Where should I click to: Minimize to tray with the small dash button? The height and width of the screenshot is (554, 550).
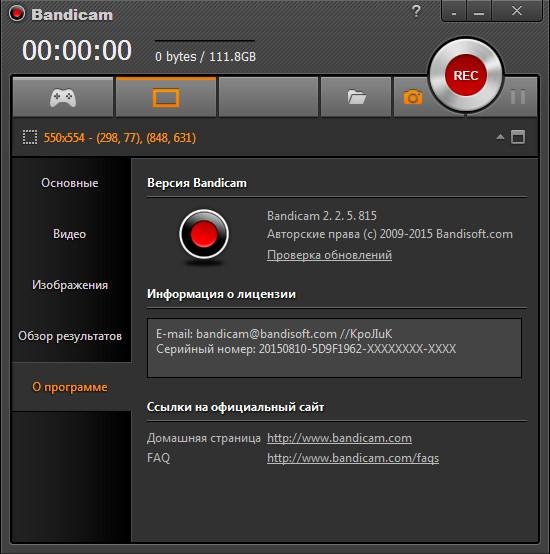click(x=454, y=12)
